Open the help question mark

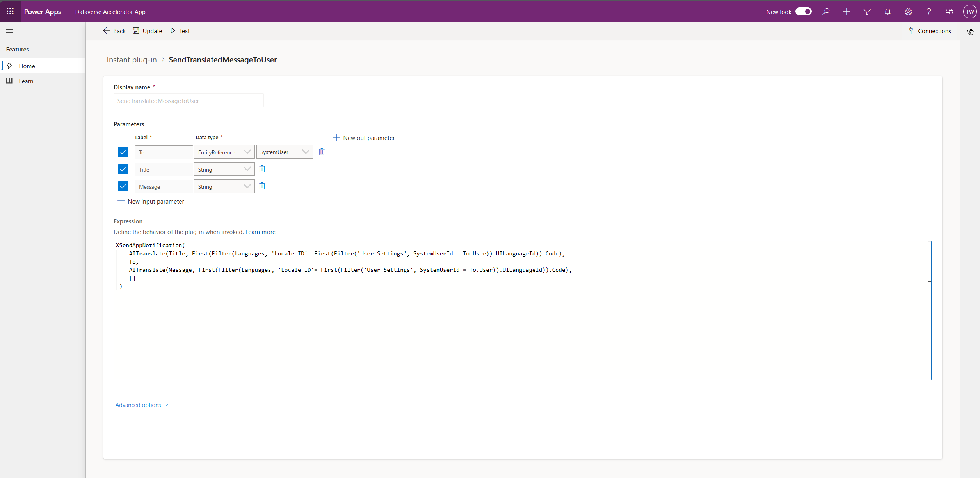click(929, 12)
